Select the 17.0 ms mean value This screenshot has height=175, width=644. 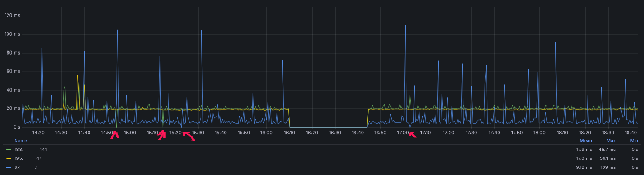(584, 158)
